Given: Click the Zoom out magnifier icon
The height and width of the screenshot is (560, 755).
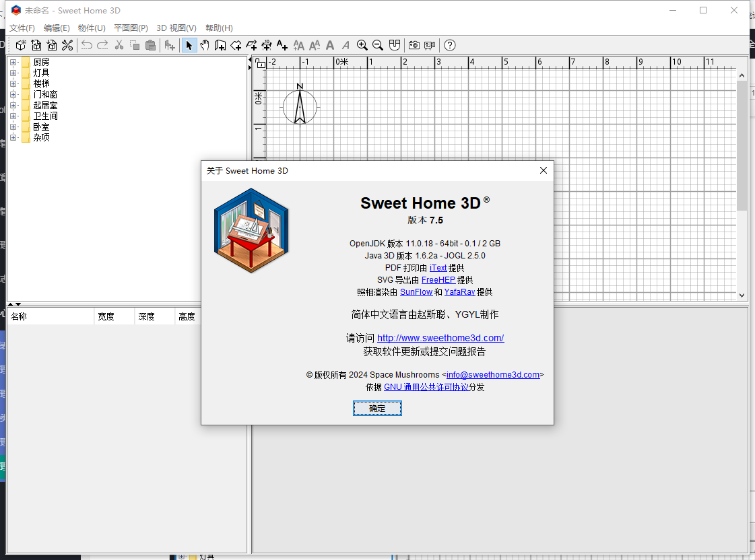Looking at the screenshot, I should click(x=378, y=45).
